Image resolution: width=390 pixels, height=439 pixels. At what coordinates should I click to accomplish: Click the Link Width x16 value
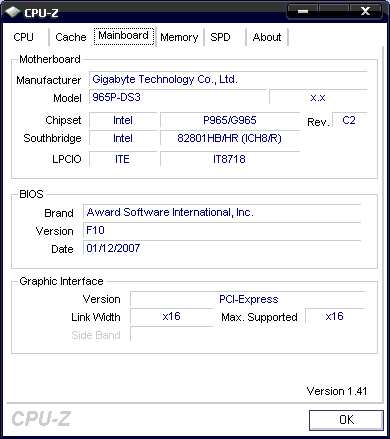pos(171,316)
